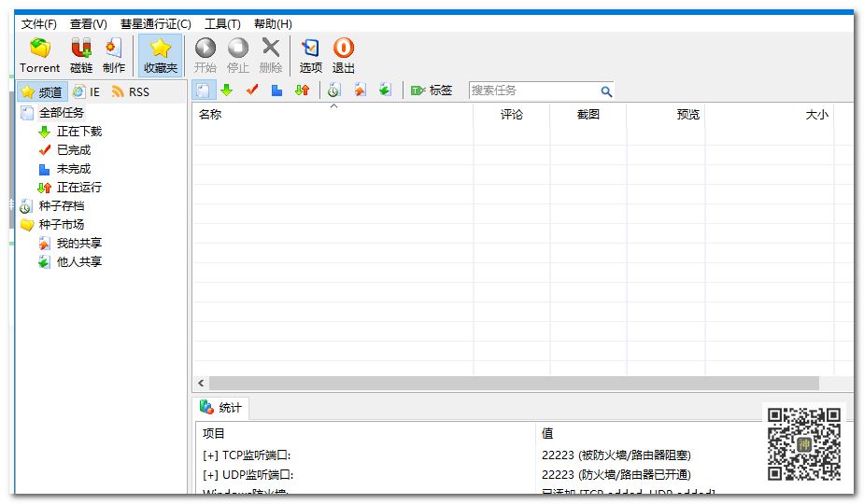864x504 pixels.
Task: Click the horizontal scrollbar left arrow
Action: coord(201,383)
